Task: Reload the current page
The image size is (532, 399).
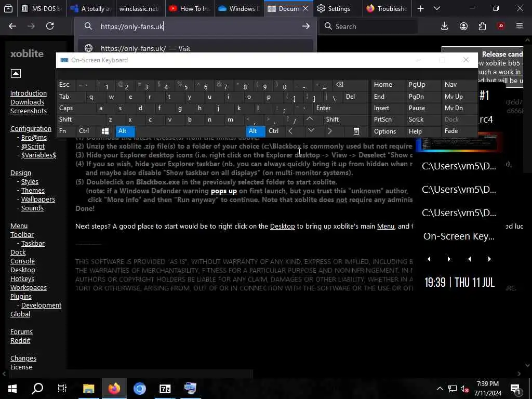Action: 50,26
